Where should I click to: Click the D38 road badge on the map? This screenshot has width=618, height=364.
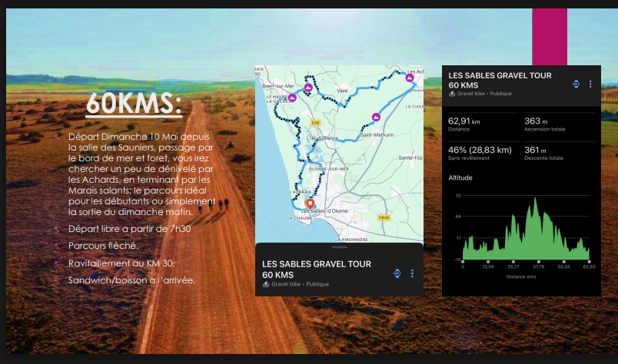coord(315,121)
